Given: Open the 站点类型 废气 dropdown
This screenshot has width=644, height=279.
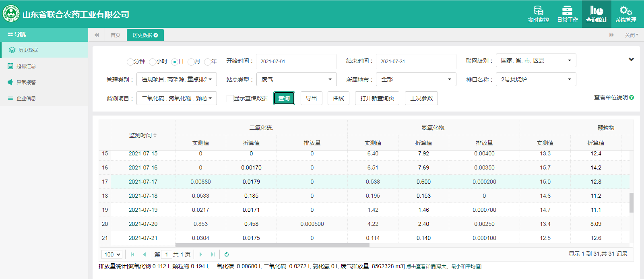Looking at the screenshot, I should [296, 79].
